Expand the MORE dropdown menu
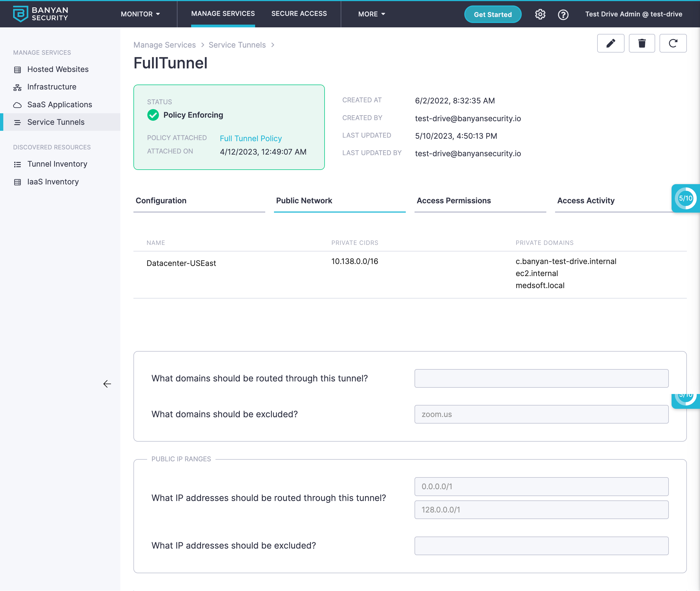This screenshot has width=700, height=591. tap(371, 14)
